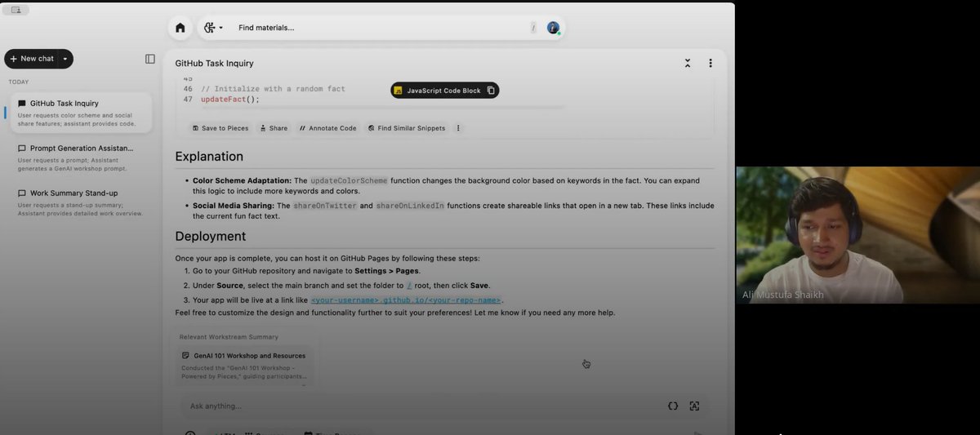The image size is (980, 435).
Task: Toggle the chat sidebar panel icon
Action: (150, 59)
